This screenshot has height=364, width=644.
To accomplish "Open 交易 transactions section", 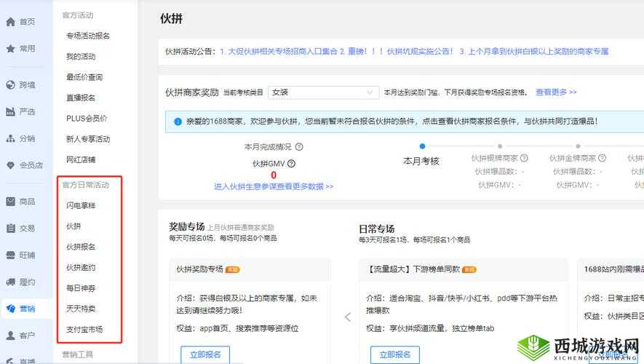I will (20, 229).
